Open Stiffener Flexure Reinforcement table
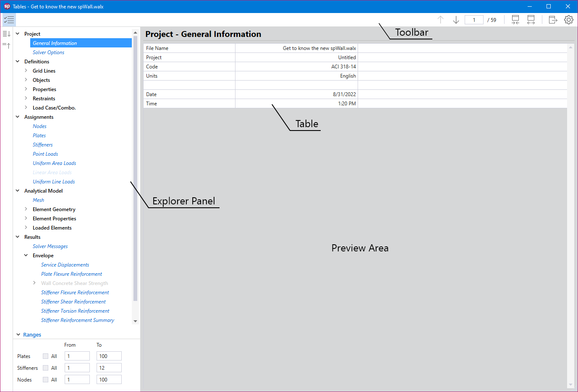 [75, 293]
